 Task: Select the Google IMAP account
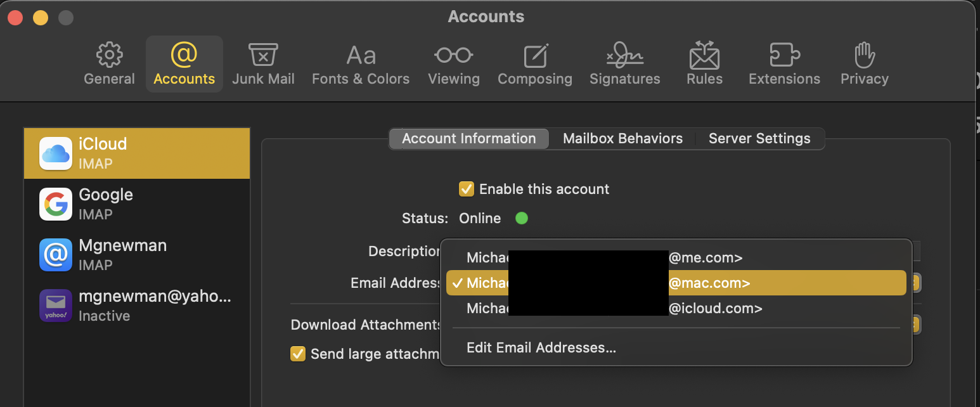[137, 203]
